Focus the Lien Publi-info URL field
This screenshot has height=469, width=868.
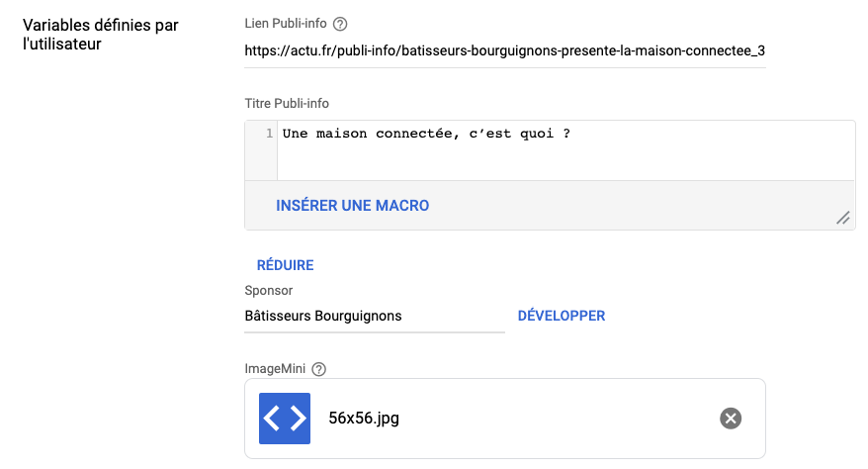tap(505, 50)
